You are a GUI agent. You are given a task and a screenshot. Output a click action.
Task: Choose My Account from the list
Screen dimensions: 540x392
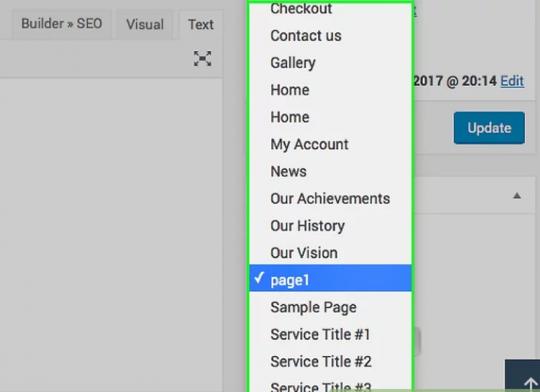309,144
